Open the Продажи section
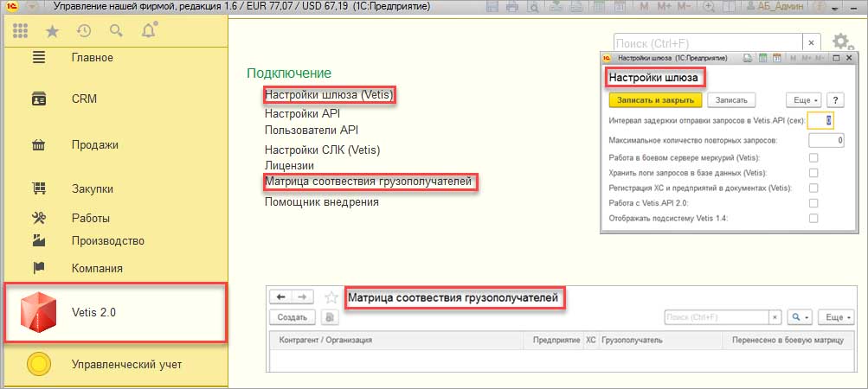The image size is (868, 389). 94,145
